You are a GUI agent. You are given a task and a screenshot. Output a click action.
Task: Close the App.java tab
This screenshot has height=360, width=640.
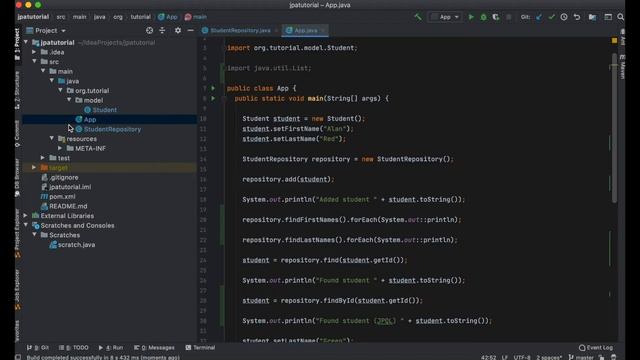tap(323, 31)
